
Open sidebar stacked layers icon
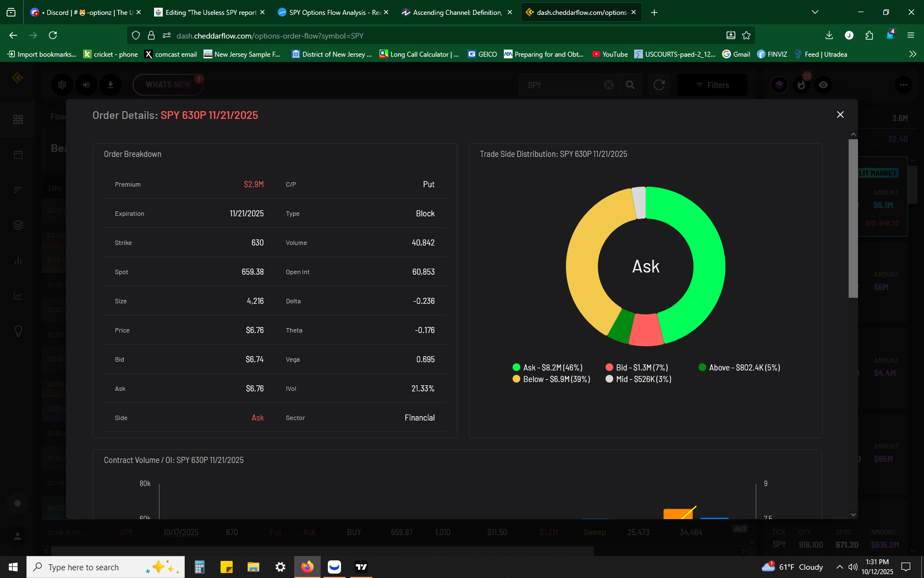point(18,225)
